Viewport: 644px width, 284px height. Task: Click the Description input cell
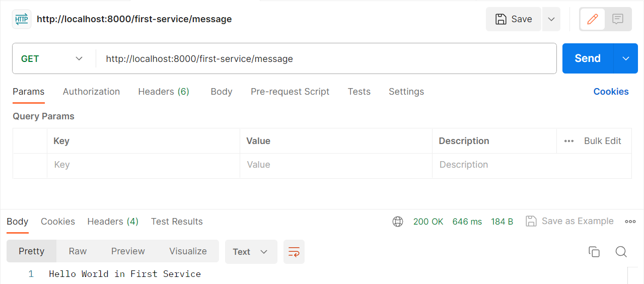pos(532,165)
